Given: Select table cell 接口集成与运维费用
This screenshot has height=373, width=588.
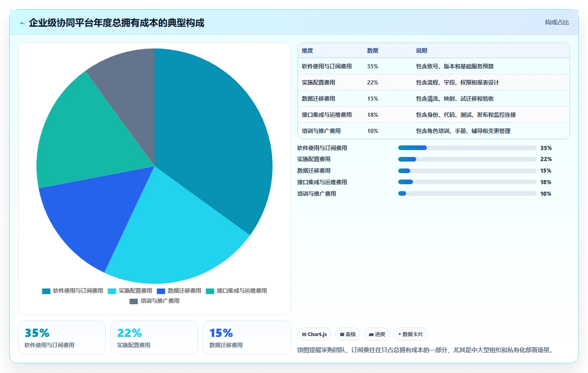Looking at the screenshot, I should pos(327,115).
